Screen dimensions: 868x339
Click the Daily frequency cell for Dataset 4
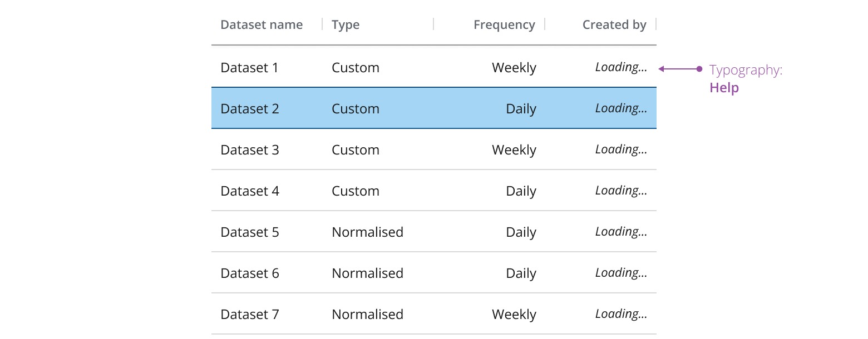tap(521, 190)
